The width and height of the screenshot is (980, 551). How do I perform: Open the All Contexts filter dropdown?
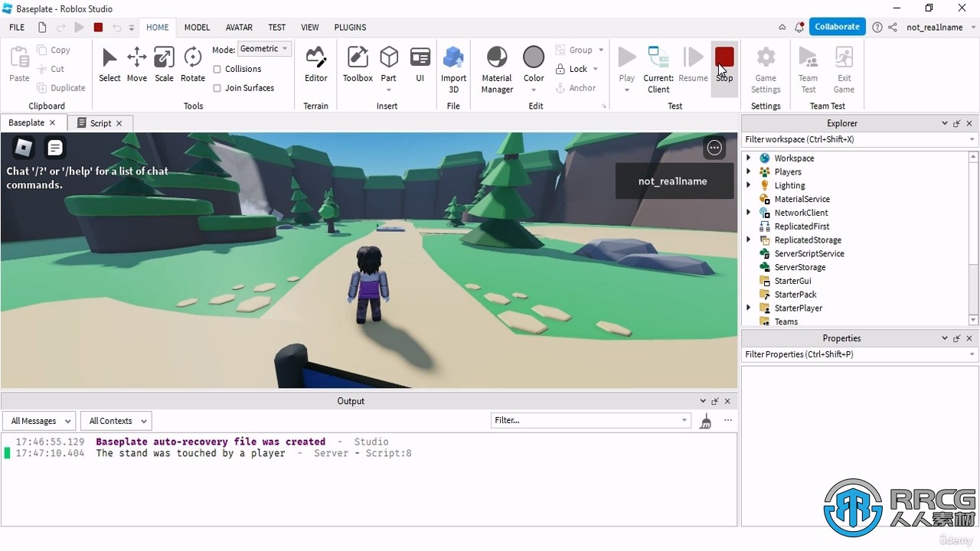tap(116, 420)
